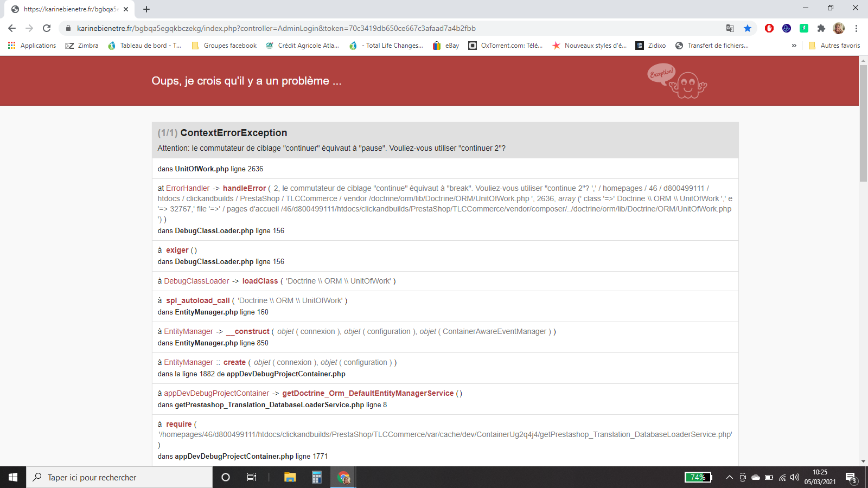Open the battery tray icon
The height and width of the screenshot is (488, 868).
click(x=769, y=477)
